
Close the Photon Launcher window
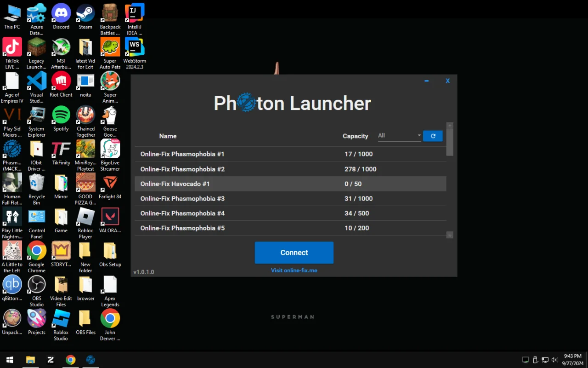(447, 81)
